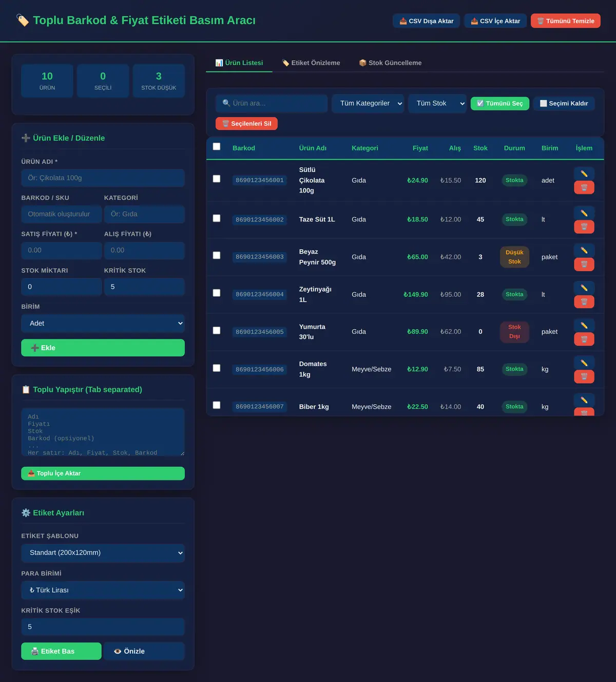
Task: Click the Seçimi Kaldır button
Action: click(x=564, y=103)
